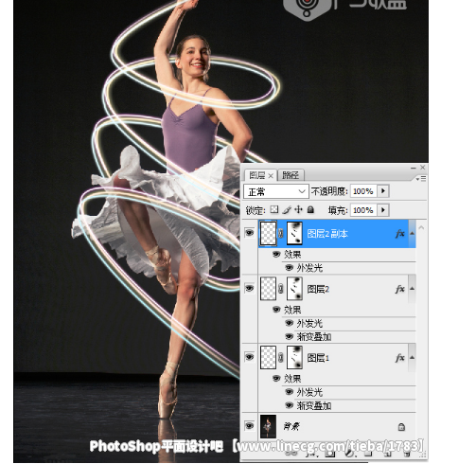Viewport: 476px width, 464px height.
Task: Select the 图层2 layer name
Action: click(318, 289)
